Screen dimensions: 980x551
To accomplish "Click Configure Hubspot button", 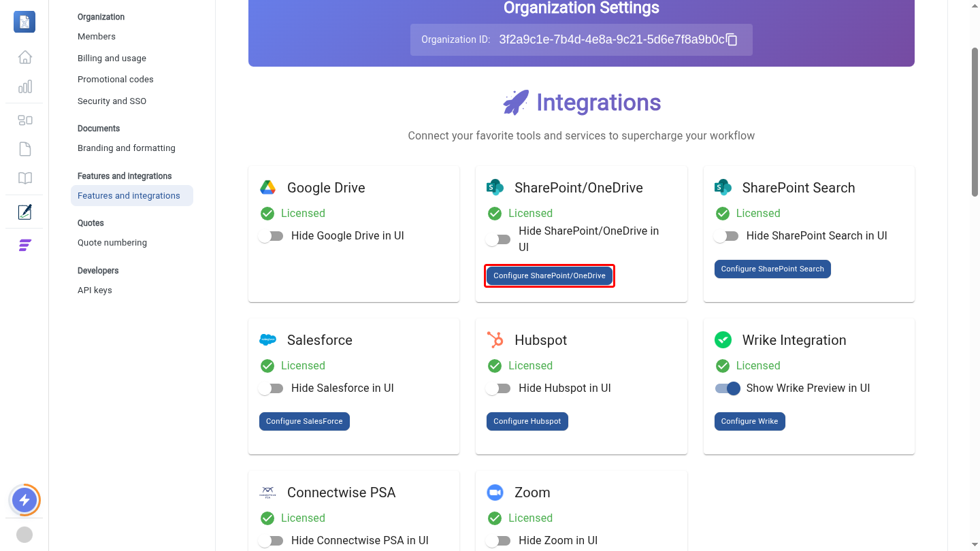I will [x=527, y=421].
